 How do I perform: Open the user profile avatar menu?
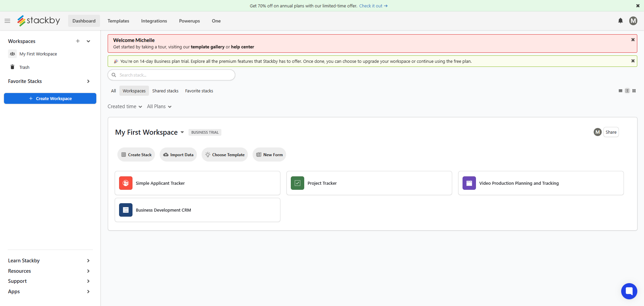click(x=633, y=21)
